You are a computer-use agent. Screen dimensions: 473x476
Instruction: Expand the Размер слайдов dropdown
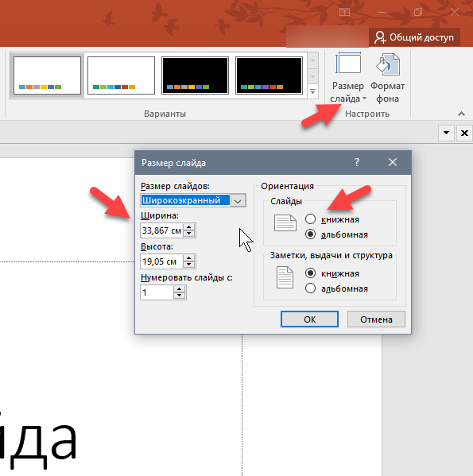point(238,201)
